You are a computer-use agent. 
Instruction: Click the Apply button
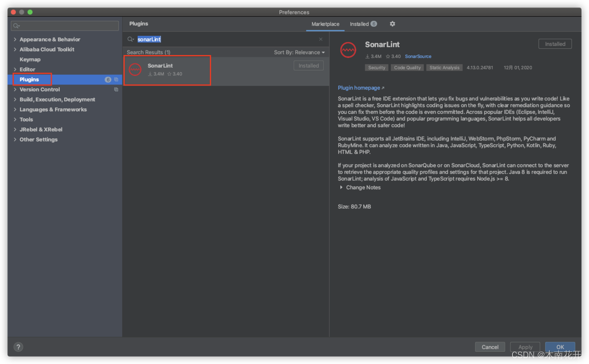(x=525, y=347)
